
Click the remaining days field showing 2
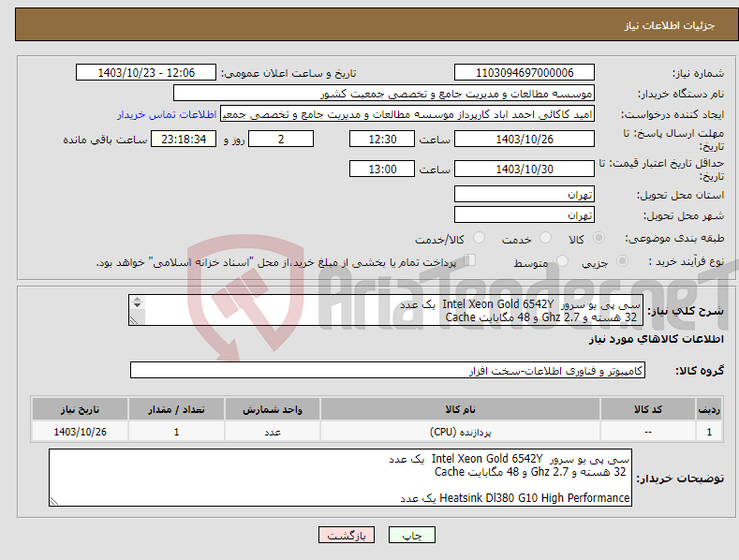(281, 139)
